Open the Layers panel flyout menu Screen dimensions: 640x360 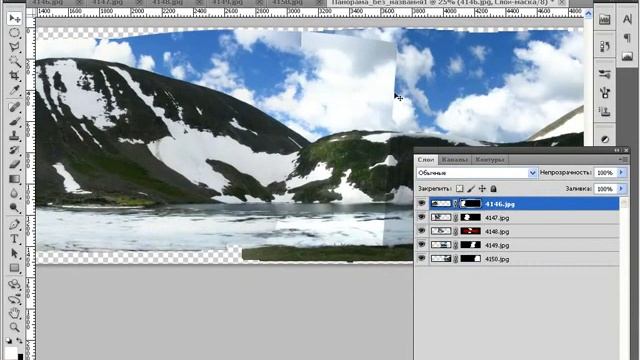pos(623,159)
